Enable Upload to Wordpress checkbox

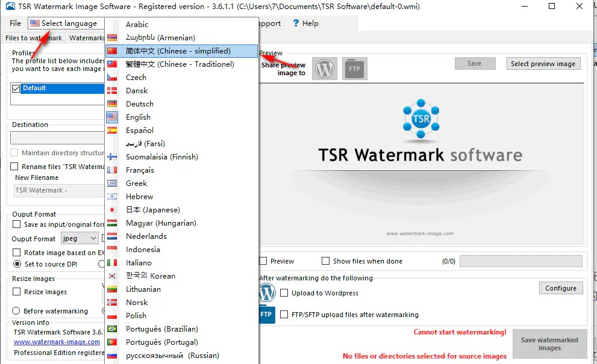pyautogui.click(x=284, y=293)
